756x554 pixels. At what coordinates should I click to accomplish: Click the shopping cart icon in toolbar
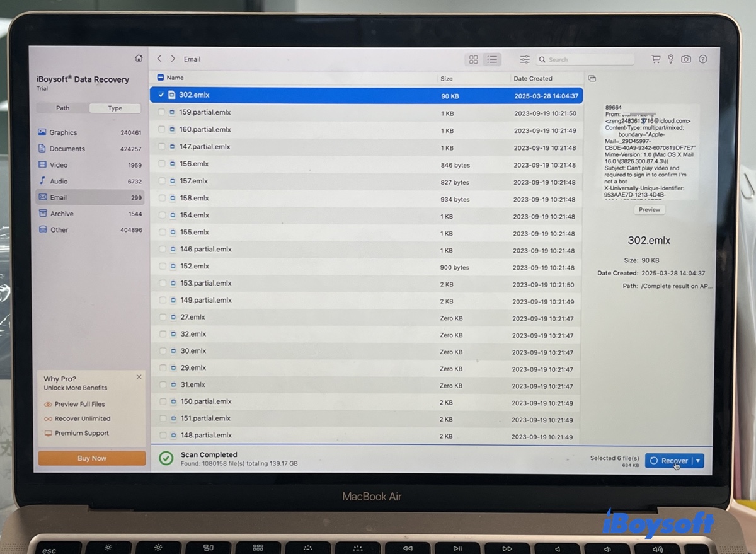click(655, 59)
